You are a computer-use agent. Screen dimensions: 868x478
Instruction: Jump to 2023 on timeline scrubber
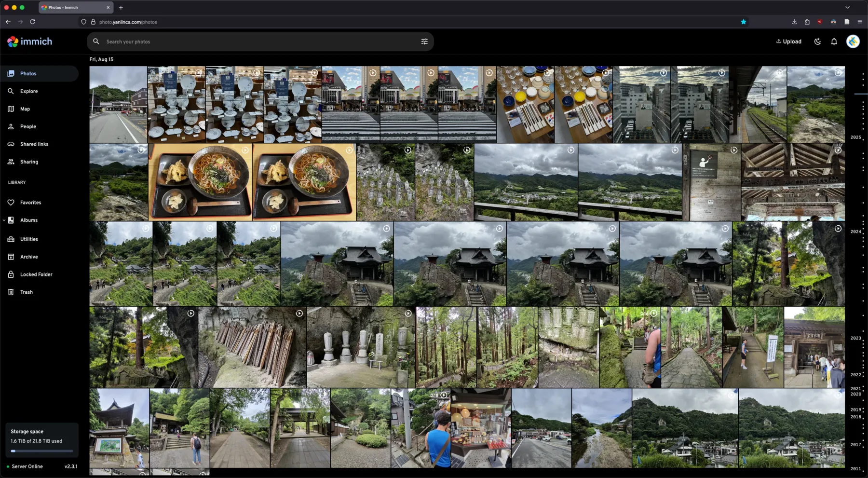[x=855, y=338]
